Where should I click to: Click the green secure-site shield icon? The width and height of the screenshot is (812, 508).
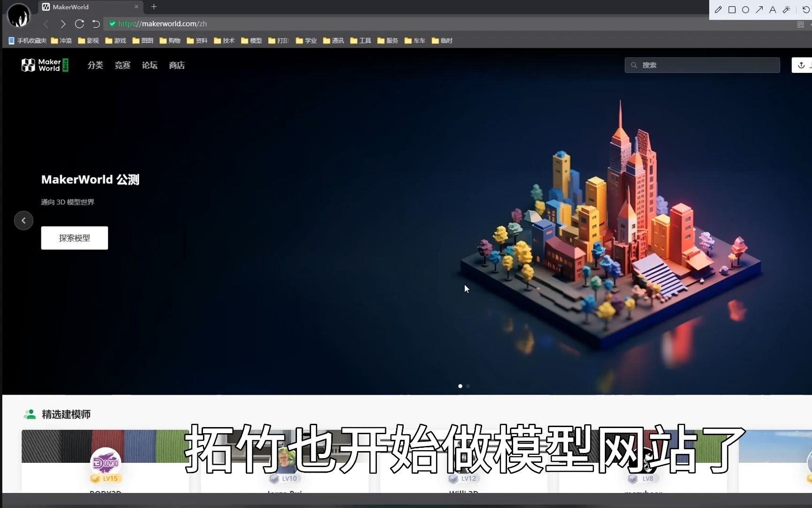pos(112,24)
